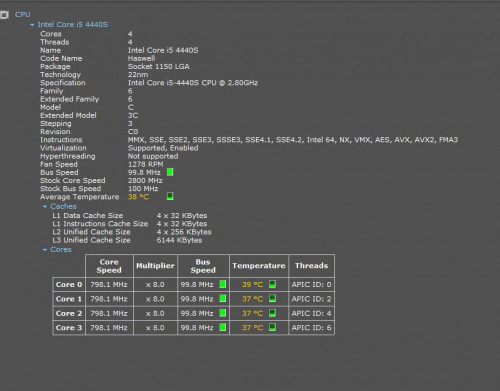Click Stock Core Speed value 2800 MHz

[x=145, y=180]
